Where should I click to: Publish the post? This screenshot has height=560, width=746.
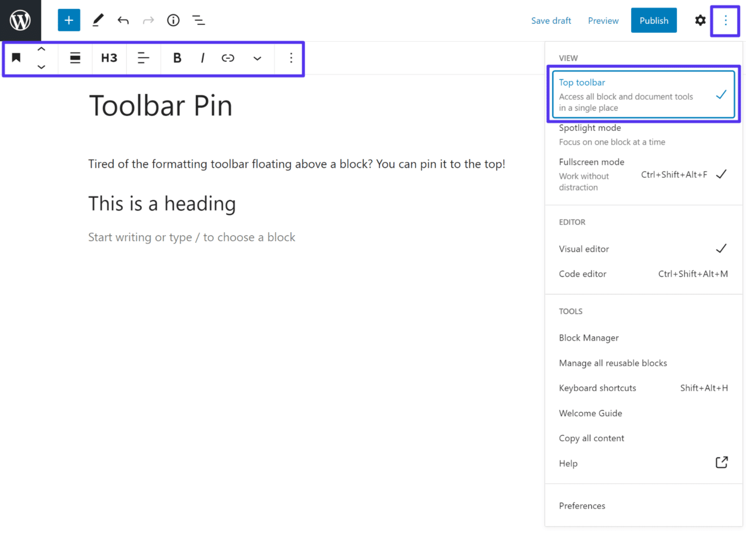click(653, 20)
